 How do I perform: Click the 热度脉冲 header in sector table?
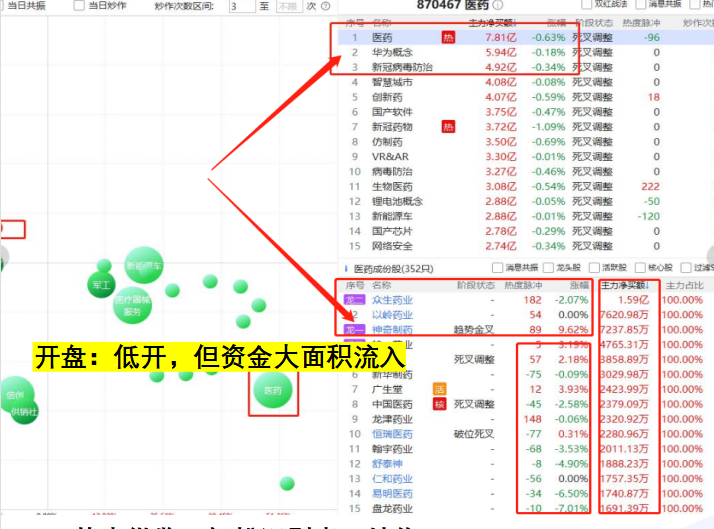(641, 23)
